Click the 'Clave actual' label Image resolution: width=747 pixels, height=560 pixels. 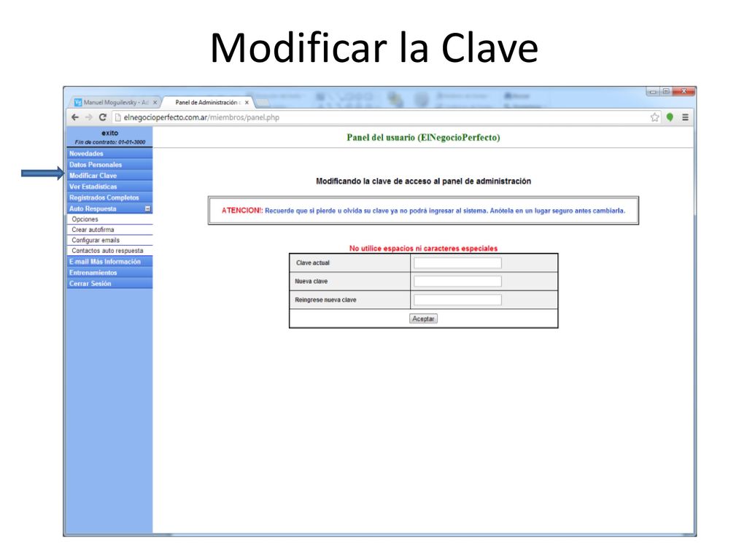312,262
